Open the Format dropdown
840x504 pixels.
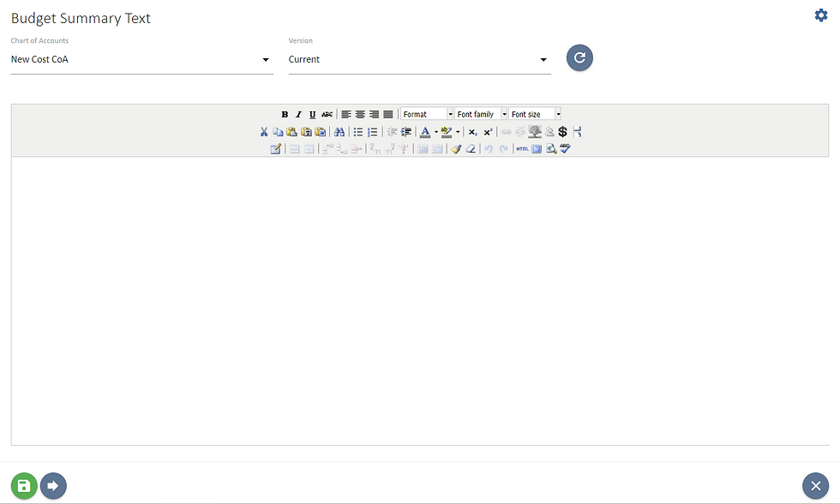[x=427, y=114]
